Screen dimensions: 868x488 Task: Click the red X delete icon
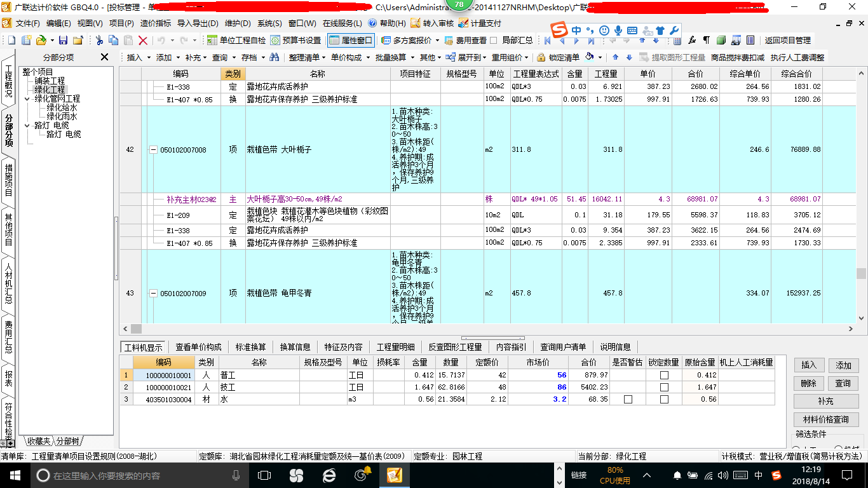(x=143, y=40)
